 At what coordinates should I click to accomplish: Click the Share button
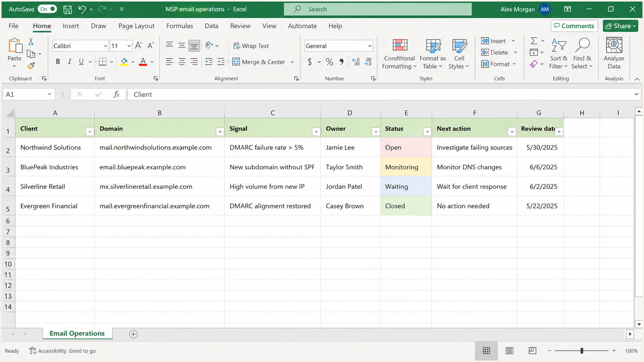coord(621,26)
